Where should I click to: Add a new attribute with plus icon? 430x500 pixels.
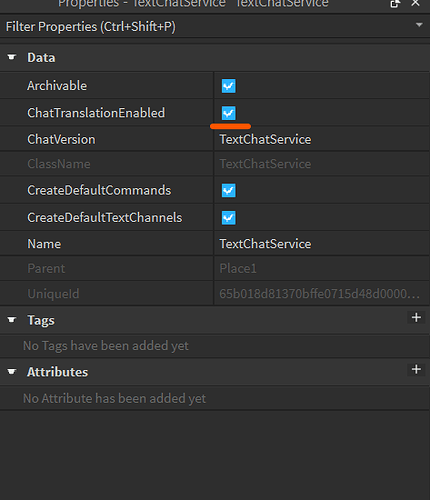(x=416, y=369)
